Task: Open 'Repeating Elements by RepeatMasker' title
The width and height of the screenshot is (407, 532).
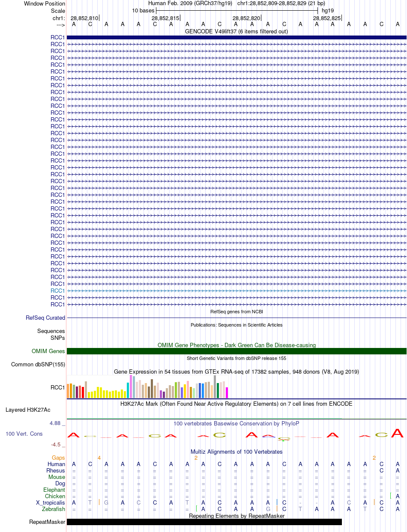Action: (x=236, y=516)
